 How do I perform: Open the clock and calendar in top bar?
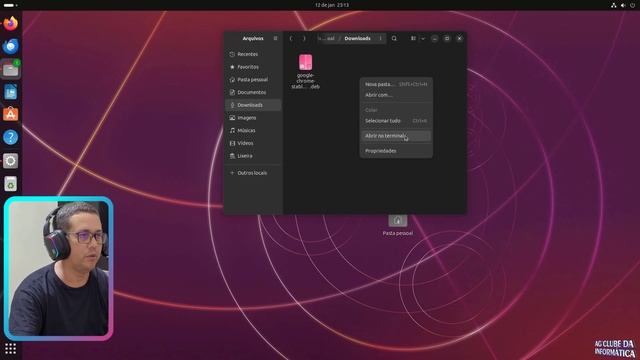(331, 5)
